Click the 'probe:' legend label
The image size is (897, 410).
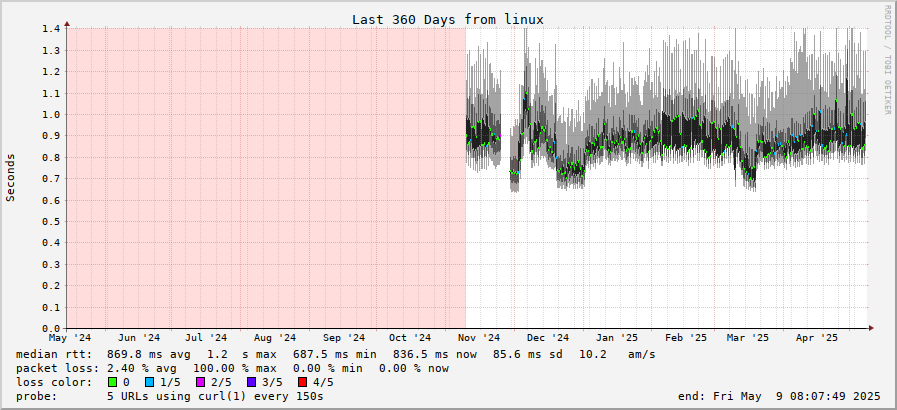37,396
